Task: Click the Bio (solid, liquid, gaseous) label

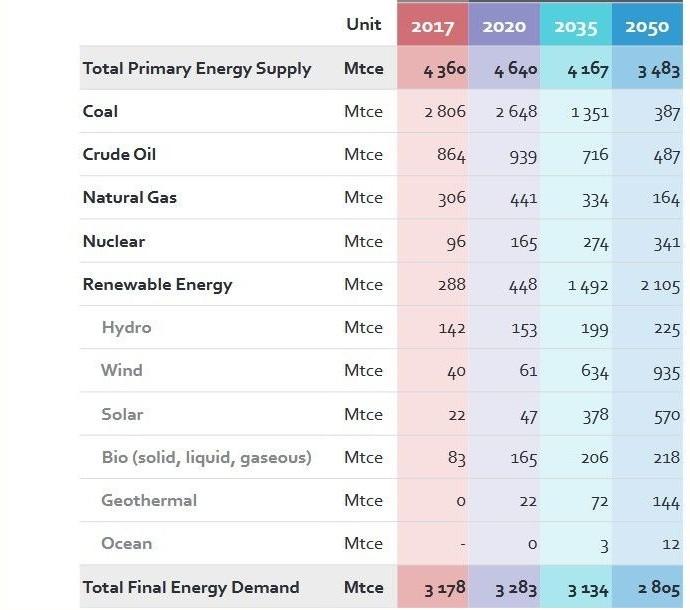Action: tap(206, 457)
